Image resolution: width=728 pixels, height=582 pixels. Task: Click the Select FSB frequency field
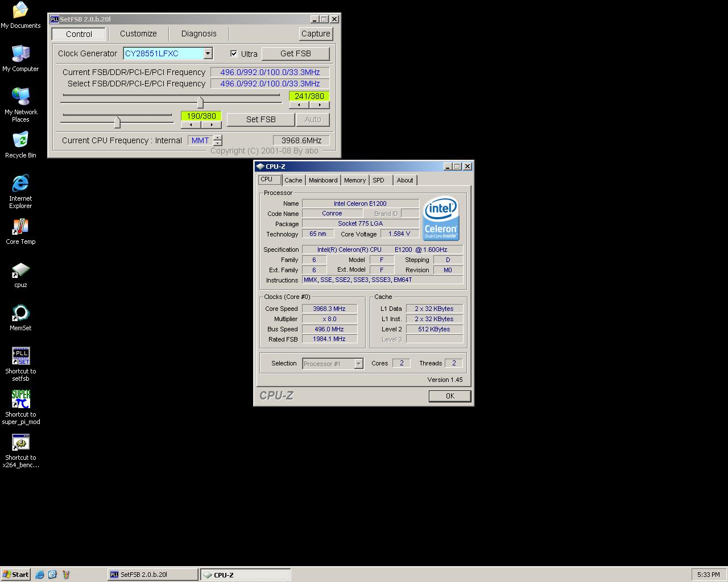(x=270, y=84)
